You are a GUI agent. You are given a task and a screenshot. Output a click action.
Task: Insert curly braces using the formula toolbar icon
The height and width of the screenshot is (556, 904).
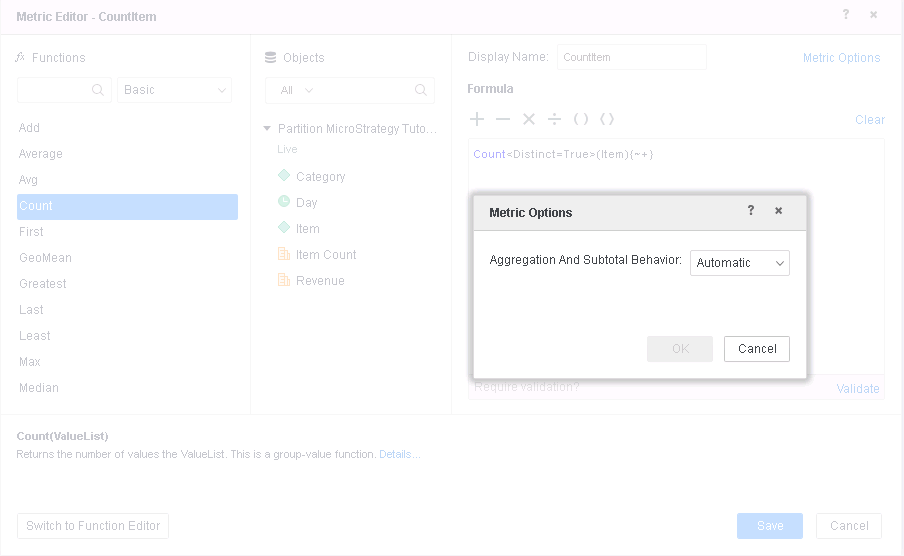[x=607, y=119]
